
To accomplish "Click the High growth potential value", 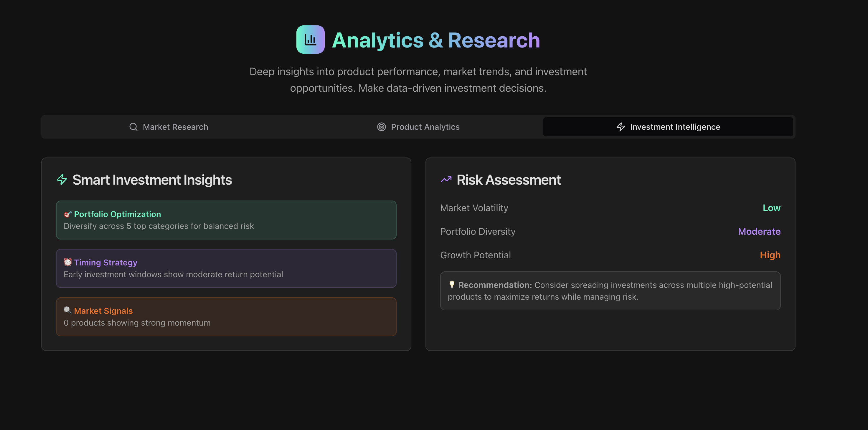I will [770, 255].
